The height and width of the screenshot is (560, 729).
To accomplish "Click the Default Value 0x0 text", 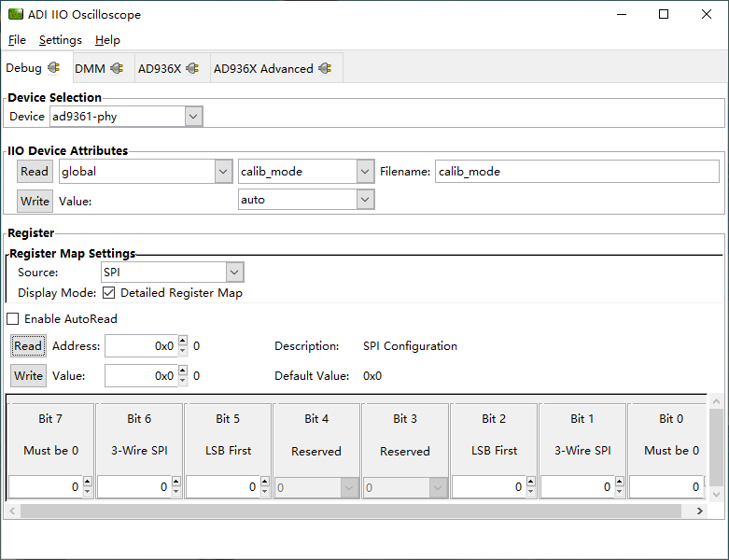I will tap(372, 376).
